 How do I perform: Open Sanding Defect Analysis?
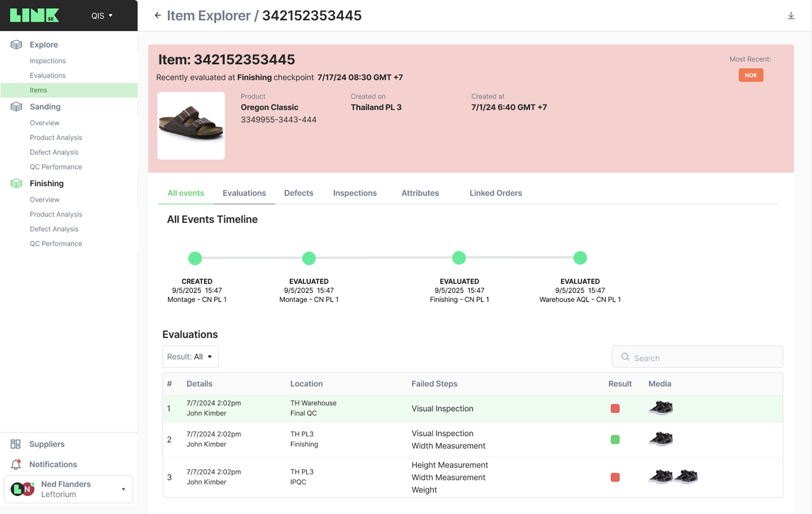point(54,152)
